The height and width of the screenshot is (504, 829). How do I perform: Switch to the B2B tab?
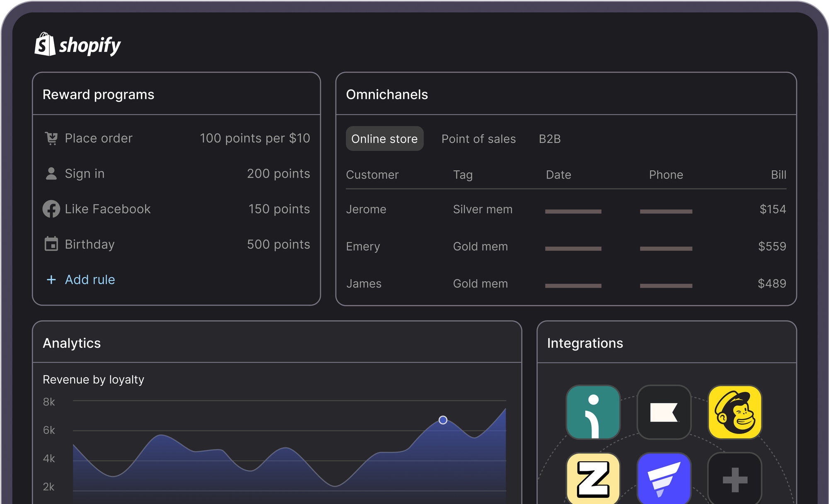point(550,139)
